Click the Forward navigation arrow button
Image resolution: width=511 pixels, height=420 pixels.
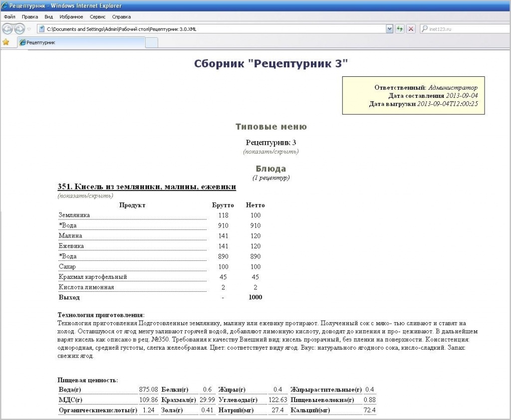coord(19,29)
